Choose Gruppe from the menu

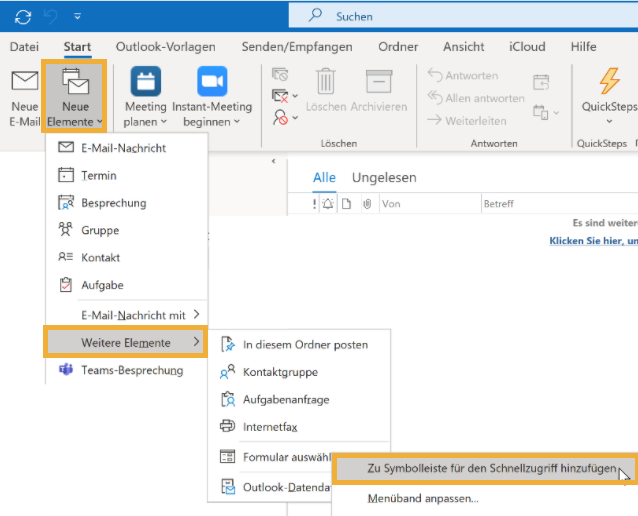coord(127,230)
